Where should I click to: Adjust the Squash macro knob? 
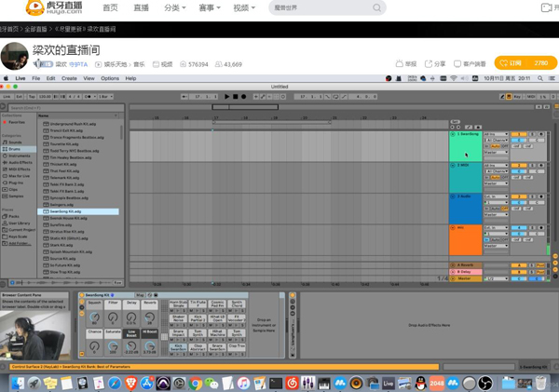94,317
